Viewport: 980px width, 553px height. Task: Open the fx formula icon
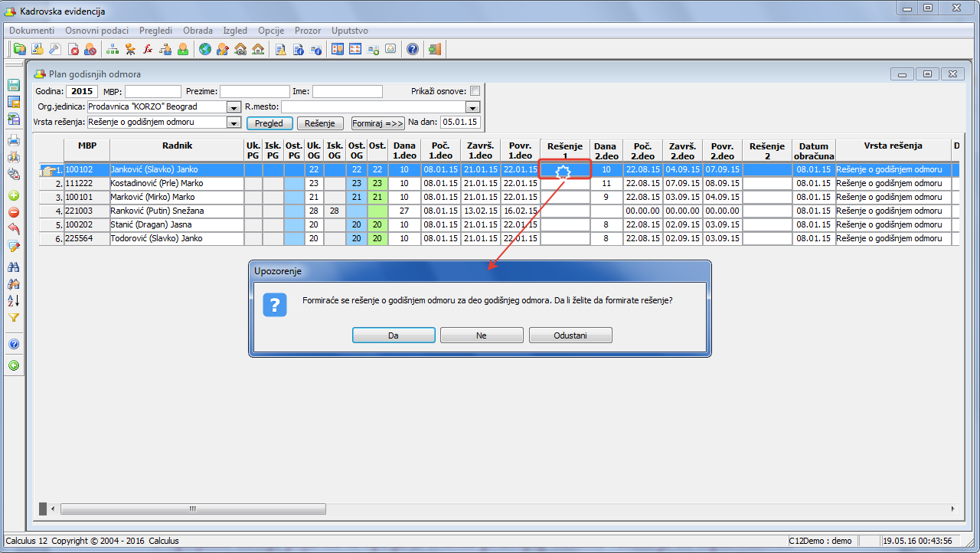(148, 49)
